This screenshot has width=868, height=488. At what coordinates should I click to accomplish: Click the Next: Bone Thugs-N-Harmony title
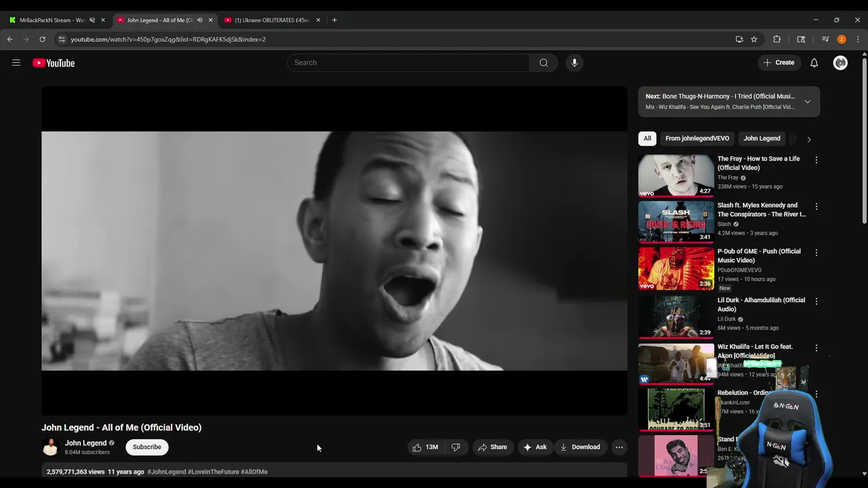[x=720, y=96]
